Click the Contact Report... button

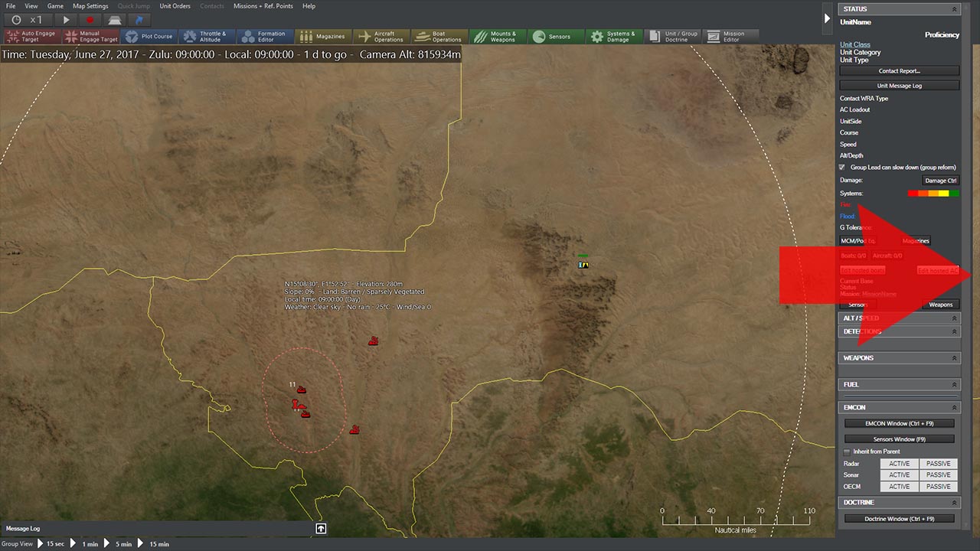899,71
